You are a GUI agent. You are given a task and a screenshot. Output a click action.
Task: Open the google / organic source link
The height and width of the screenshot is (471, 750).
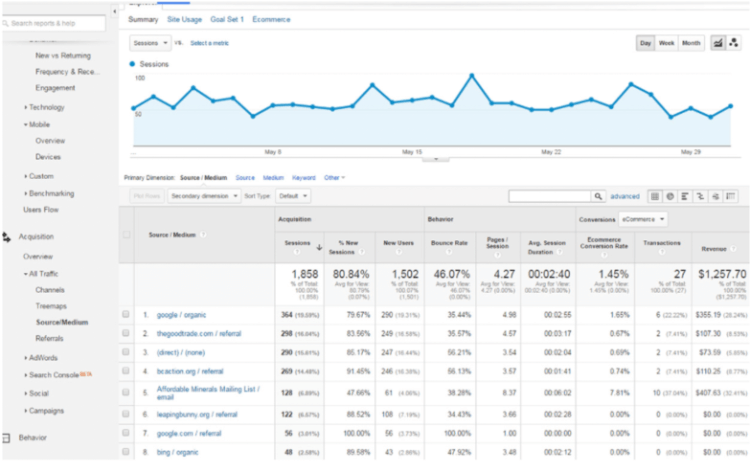181,315
